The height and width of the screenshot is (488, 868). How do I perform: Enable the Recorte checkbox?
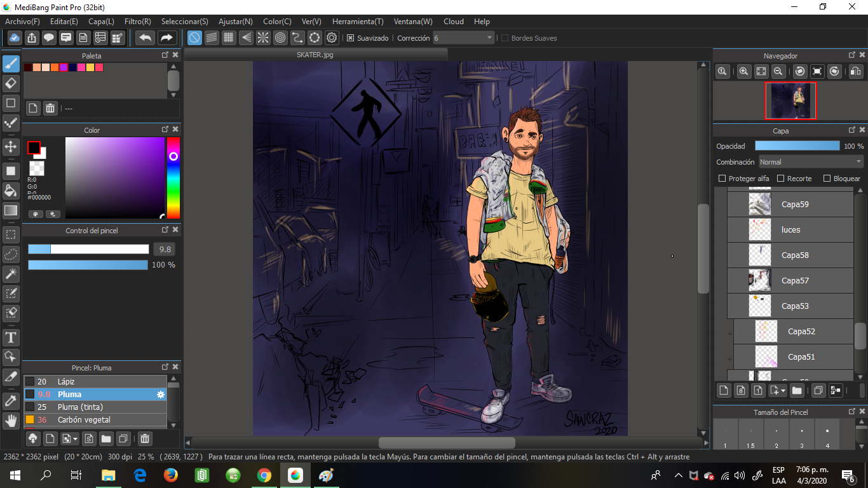[780, 179]
